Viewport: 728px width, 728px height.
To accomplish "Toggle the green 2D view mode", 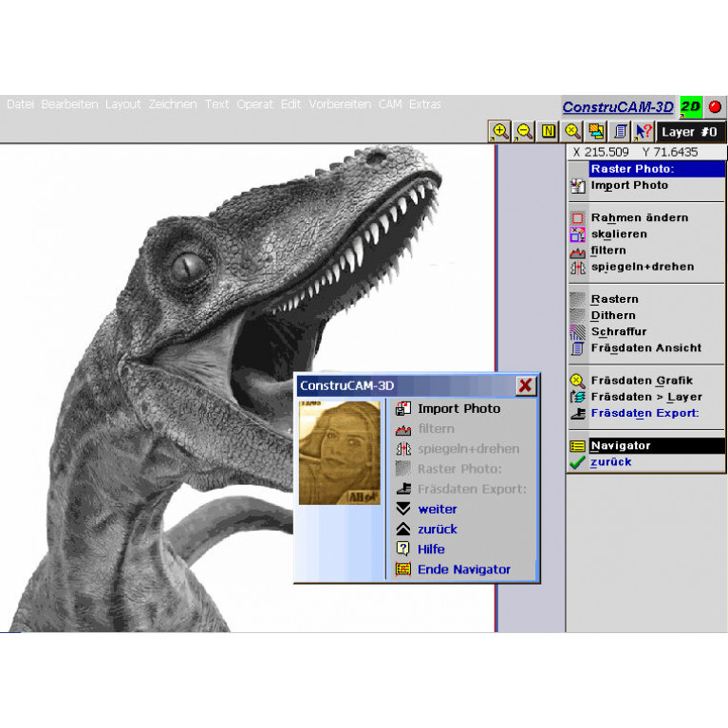I will 691,106.
